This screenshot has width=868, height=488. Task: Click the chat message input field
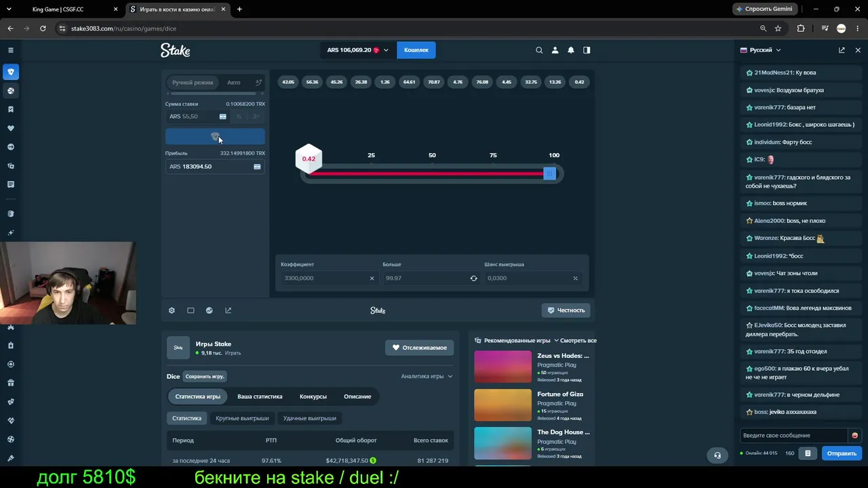793,435
